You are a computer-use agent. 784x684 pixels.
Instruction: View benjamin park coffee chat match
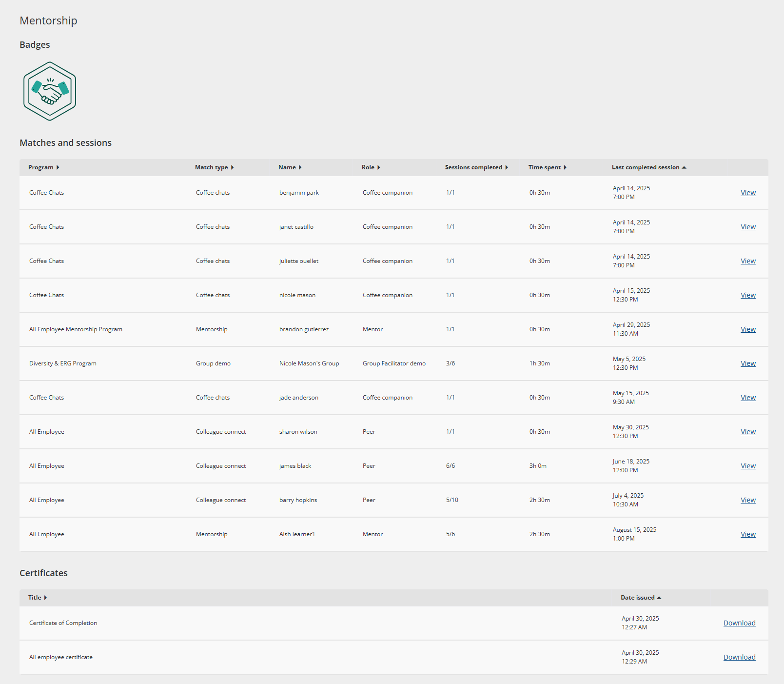(x=748, y=193)
